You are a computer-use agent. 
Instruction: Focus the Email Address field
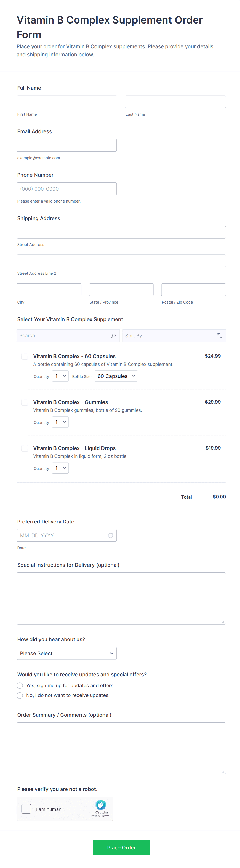(x=67, y=145)
